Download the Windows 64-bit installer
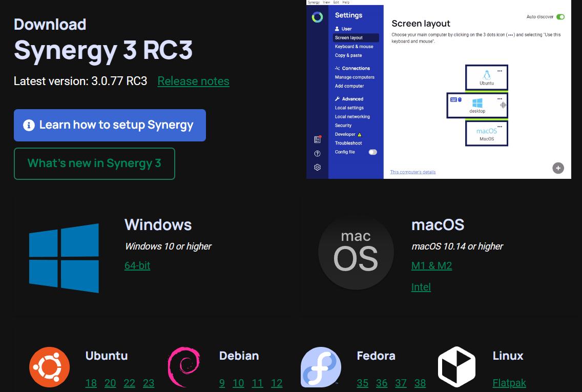The width and height of the screenshot is (582, 392). tap(137, 265)
